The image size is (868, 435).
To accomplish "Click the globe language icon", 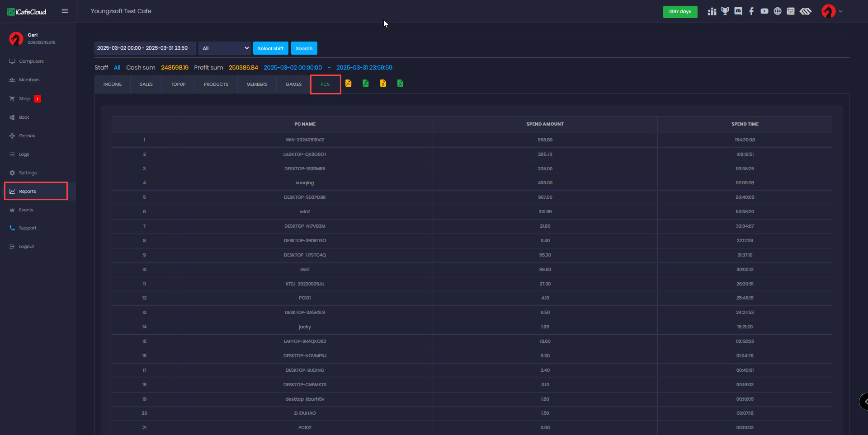I will [777, 11].
